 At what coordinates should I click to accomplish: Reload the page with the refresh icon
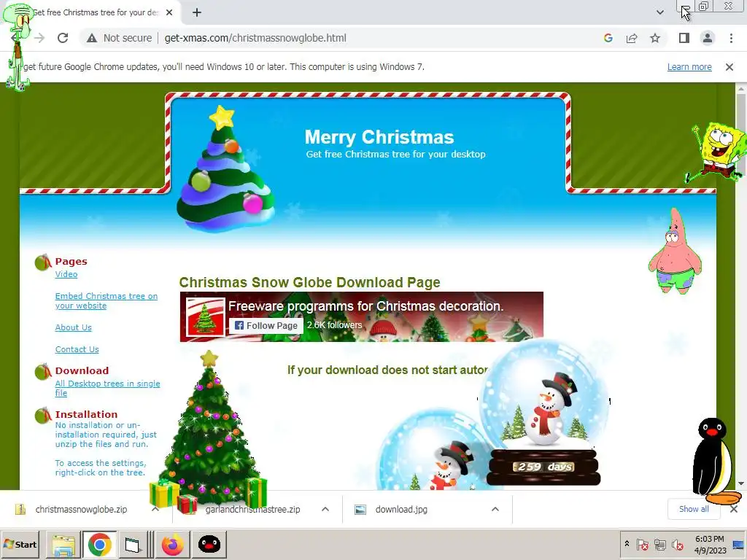(63, 38)
